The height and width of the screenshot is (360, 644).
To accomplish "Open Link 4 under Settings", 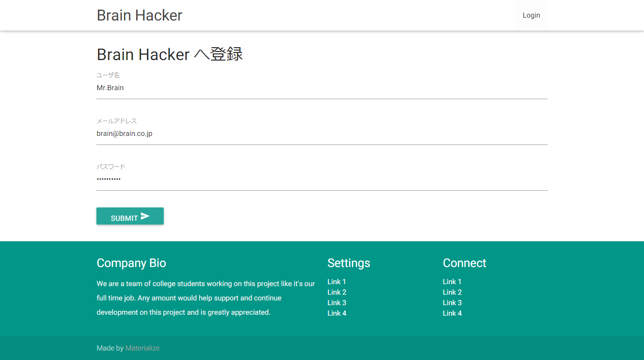I will [x=337, y=313].
